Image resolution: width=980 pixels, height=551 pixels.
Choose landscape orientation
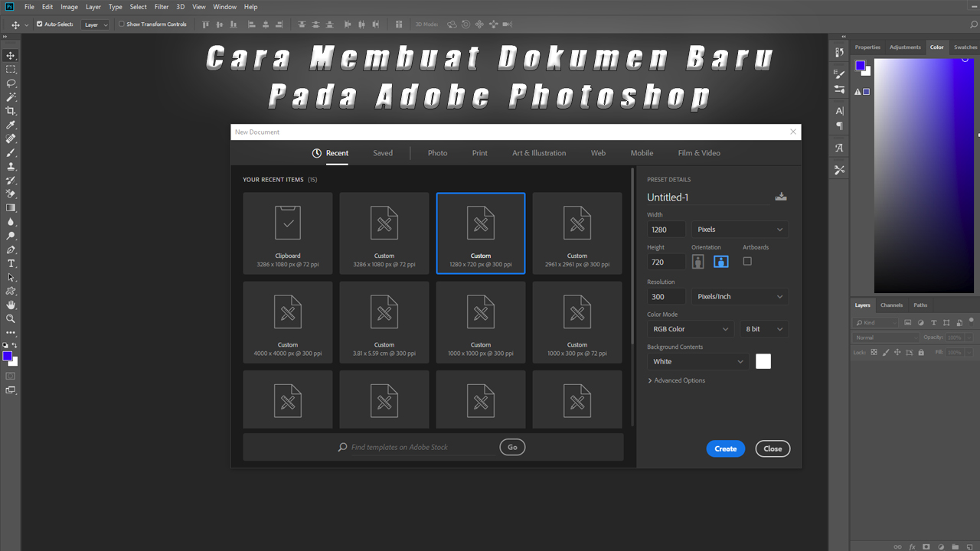(720, 262)
